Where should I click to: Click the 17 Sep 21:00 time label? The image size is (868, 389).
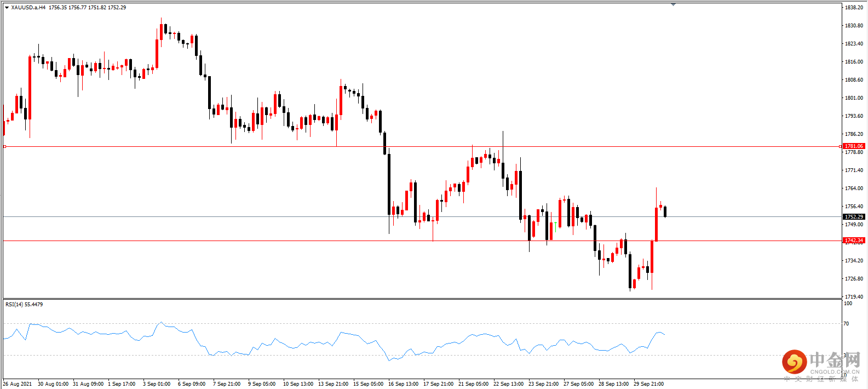[438, 384]
